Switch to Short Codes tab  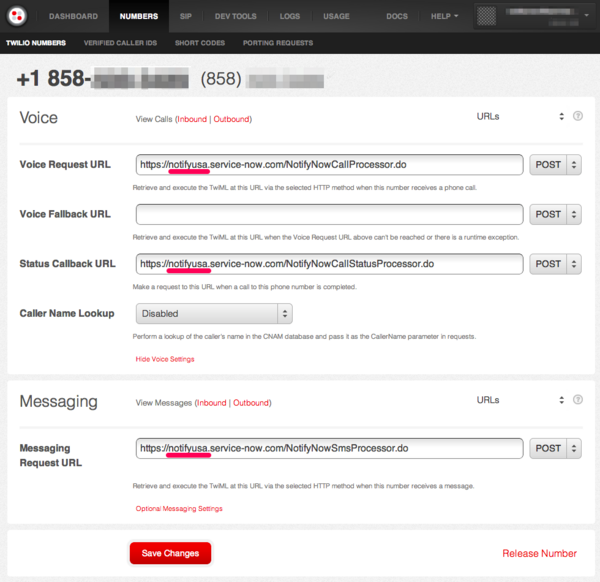200,43
